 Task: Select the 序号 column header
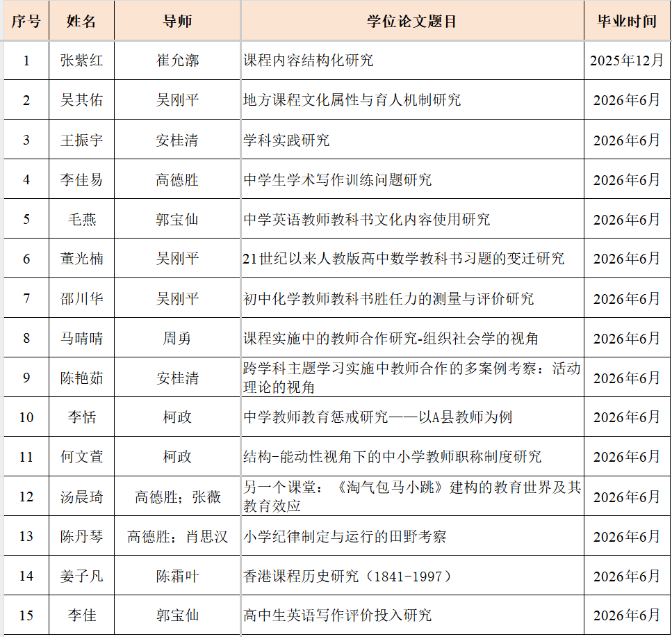[x=26, y=21]
